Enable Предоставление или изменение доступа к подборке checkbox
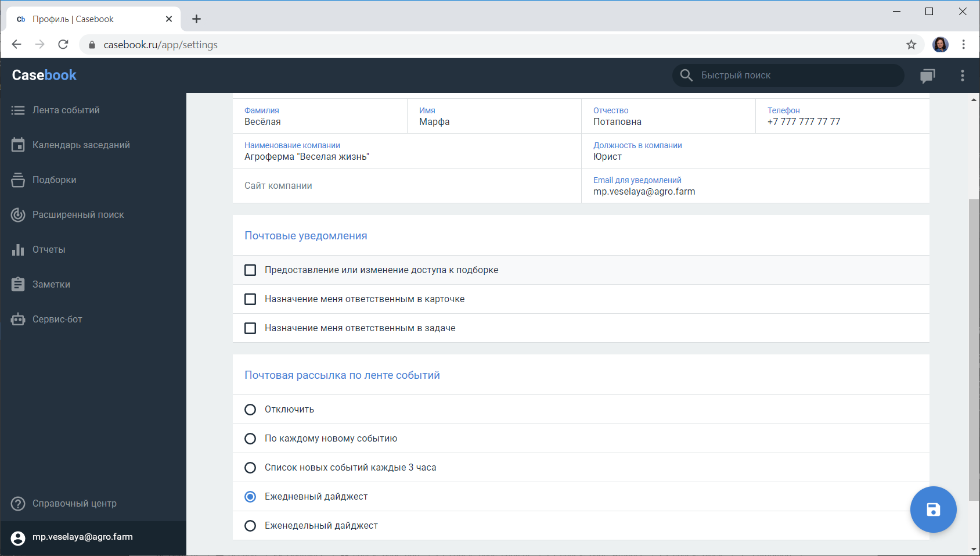 click(x=250, y=270)
